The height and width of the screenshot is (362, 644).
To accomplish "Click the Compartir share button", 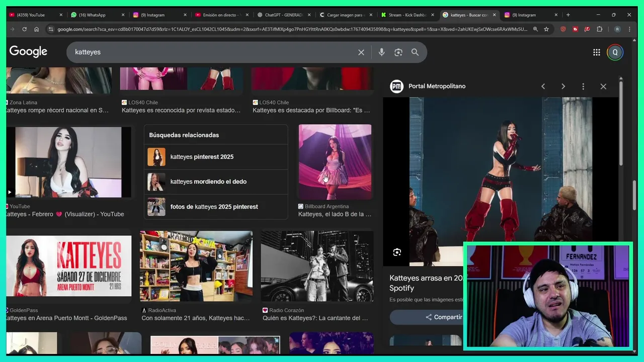I will click(x=443, y=317).
